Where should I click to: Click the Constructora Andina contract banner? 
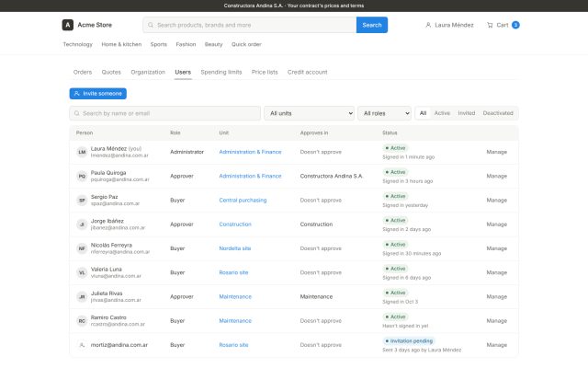click(x=294, y=6)
